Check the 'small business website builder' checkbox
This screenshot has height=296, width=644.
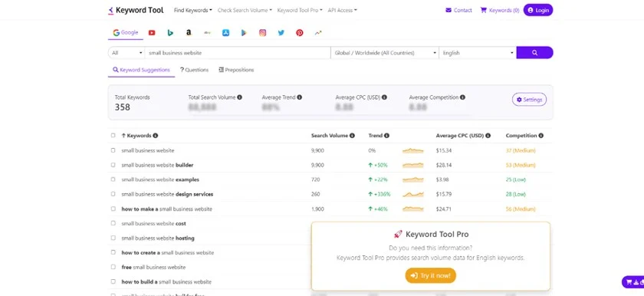[x=113, y=165]
